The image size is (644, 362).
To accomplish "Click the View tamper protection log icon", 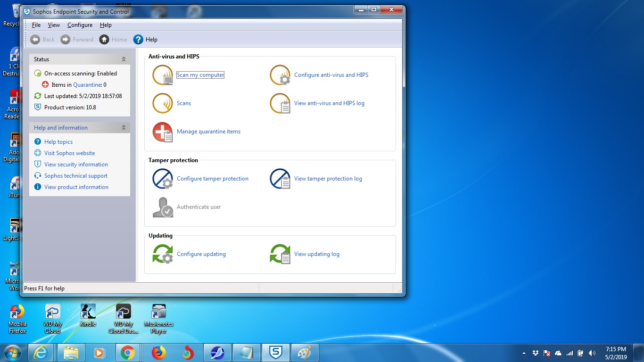I will (x=280, y=179).
